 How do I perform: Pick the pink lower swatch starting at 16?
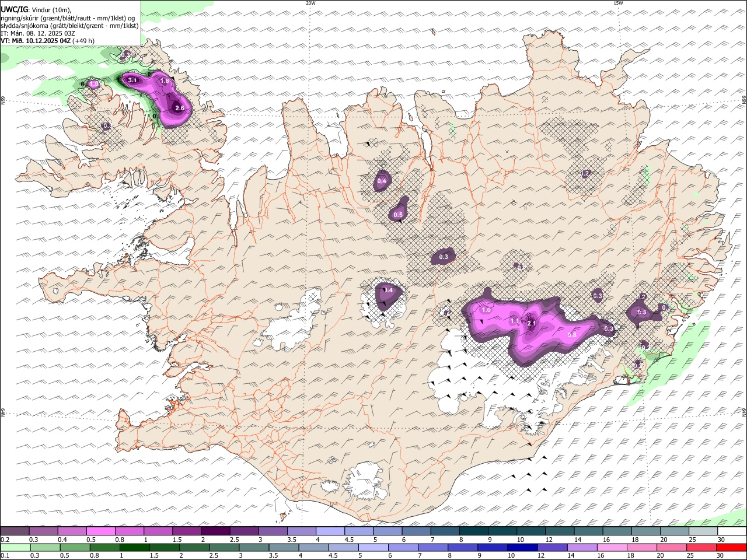tap(612, 547)
